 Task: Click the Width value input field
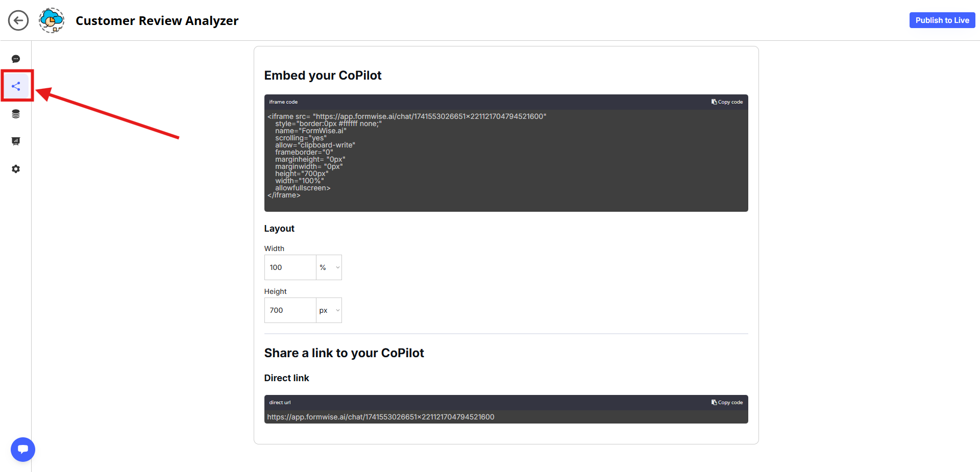tap(290, 267)
